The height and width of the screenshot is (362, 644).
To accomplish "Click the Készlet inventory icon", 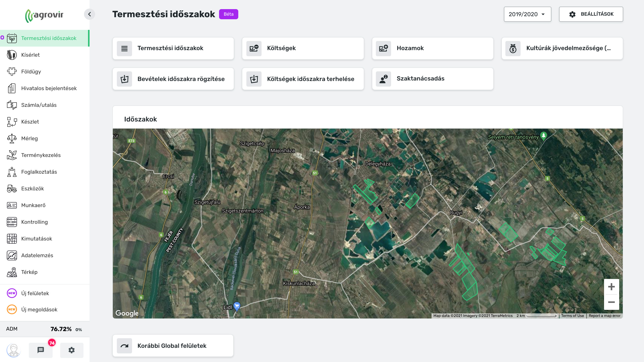I will click(x=12, y=122).
